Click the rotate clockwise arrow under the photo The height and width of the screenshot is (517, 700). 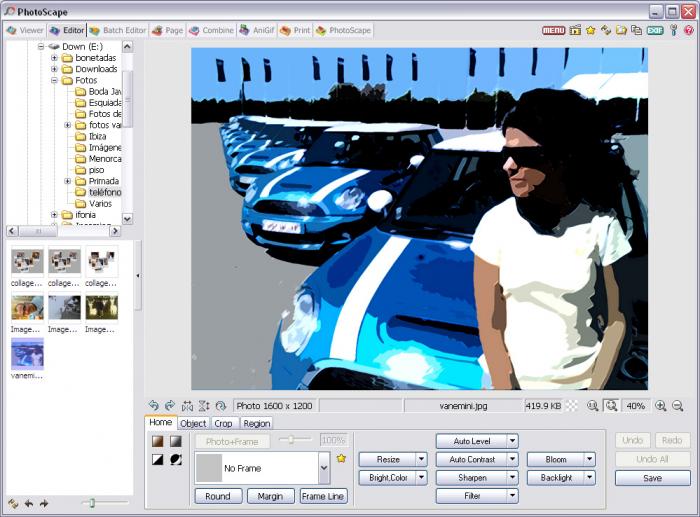click(x=170, y=405)
